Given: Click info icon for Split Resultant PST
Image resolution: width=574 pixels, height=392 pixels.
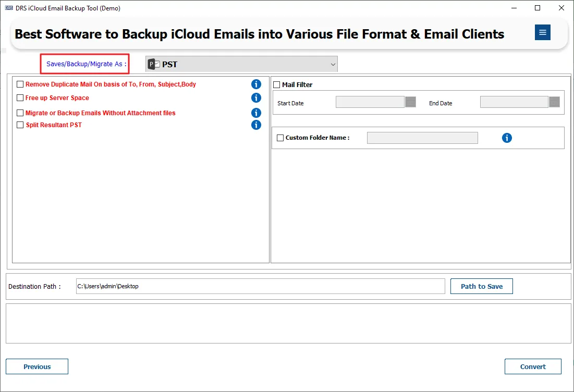Looking at the screenshot, I should coord(257,125).
